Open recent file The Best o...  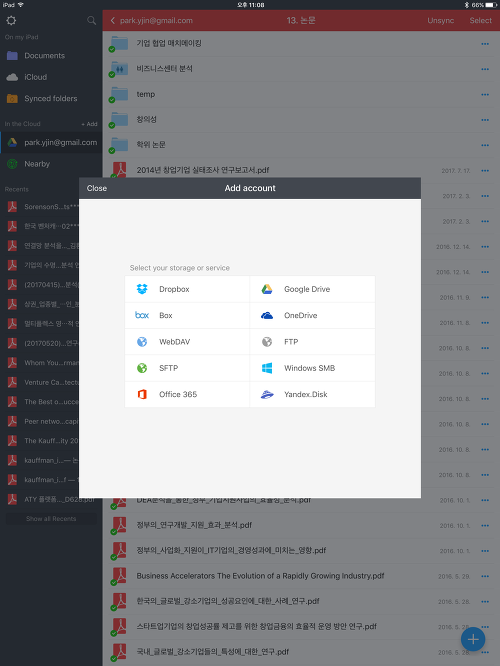[x=42, y=402]
